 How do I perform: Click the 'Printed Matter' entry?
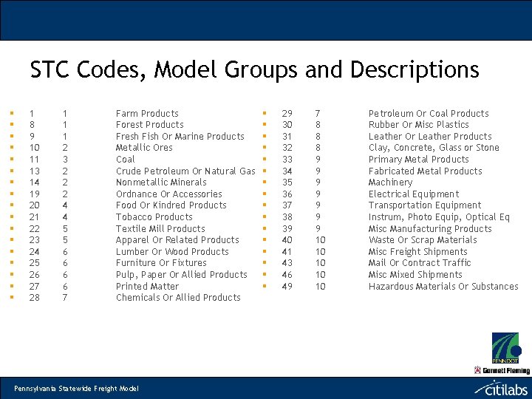click(x=147, y=287)
